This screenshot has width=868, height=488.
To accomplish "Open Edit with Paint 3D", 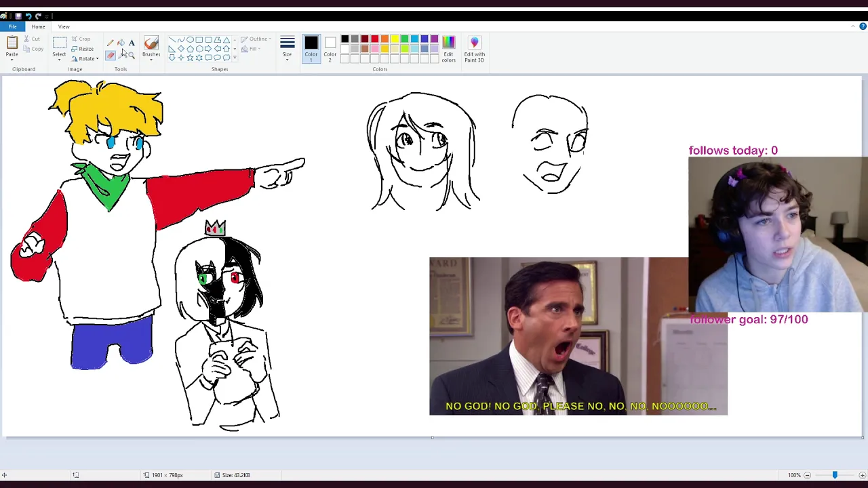I will [x=474, y=49].
